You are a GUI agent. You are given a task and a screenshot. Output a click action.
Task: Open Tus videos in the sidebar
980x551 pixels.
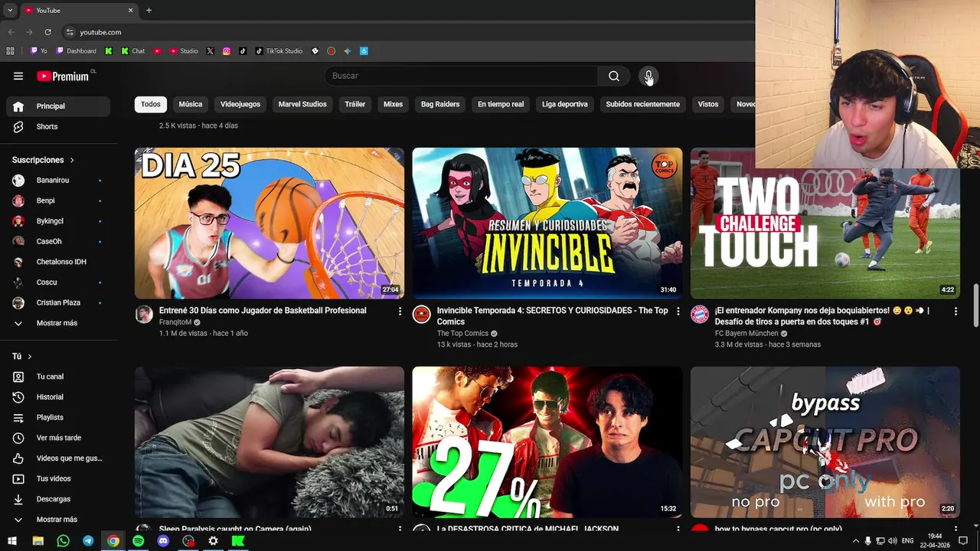click(58, 478)
